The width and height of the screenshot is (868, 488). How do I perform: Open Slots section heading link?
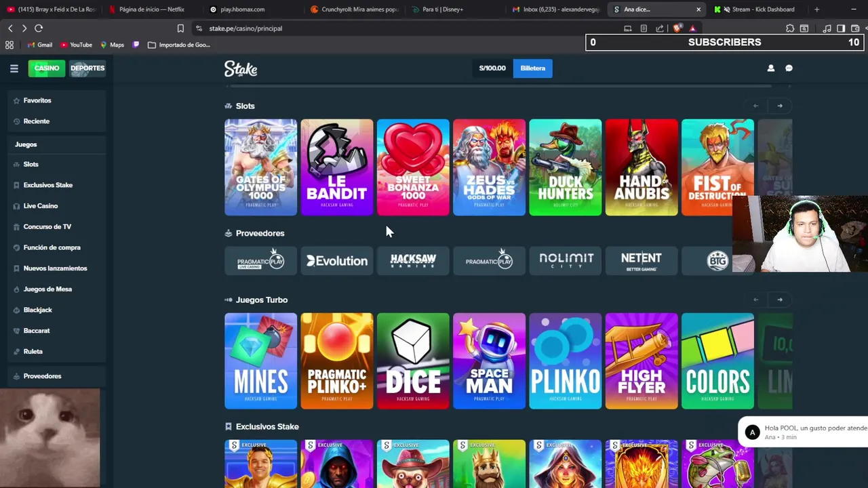click(245, 106)
